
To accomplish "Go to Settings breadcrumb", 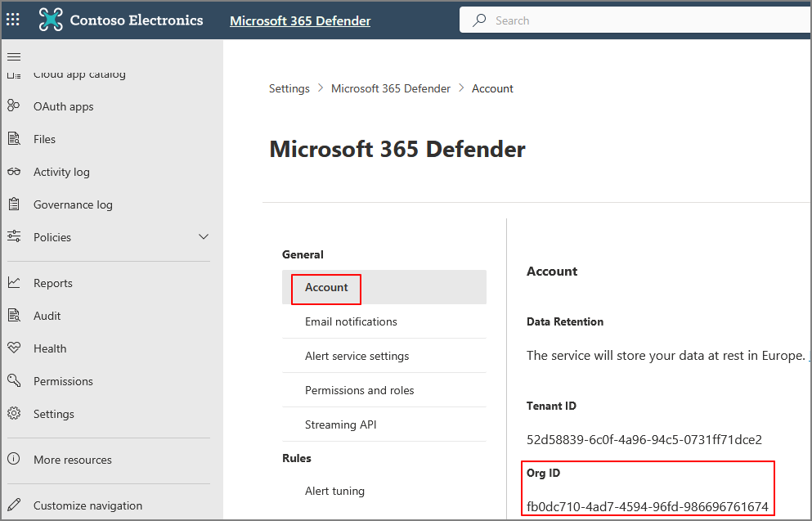I will [x=289, y=88].
